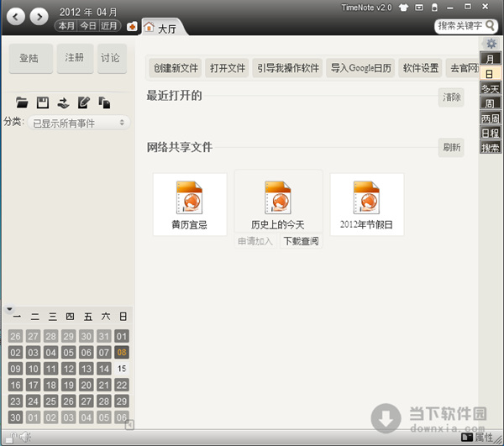The width and height of the screenshot is (504, 446).
Task: Click the open folder icon in sidebar
Action: pyautogui.click(x=24, y=102)
